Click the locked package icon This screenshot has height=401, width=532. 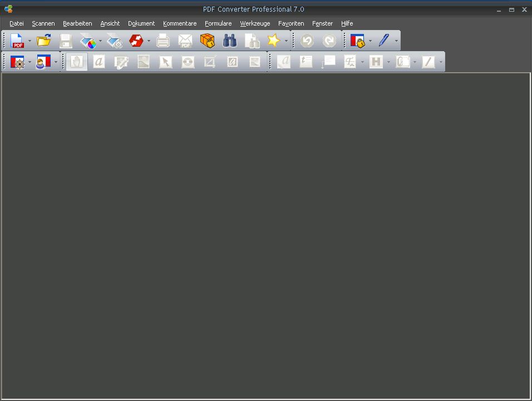(x=208, y=41)
